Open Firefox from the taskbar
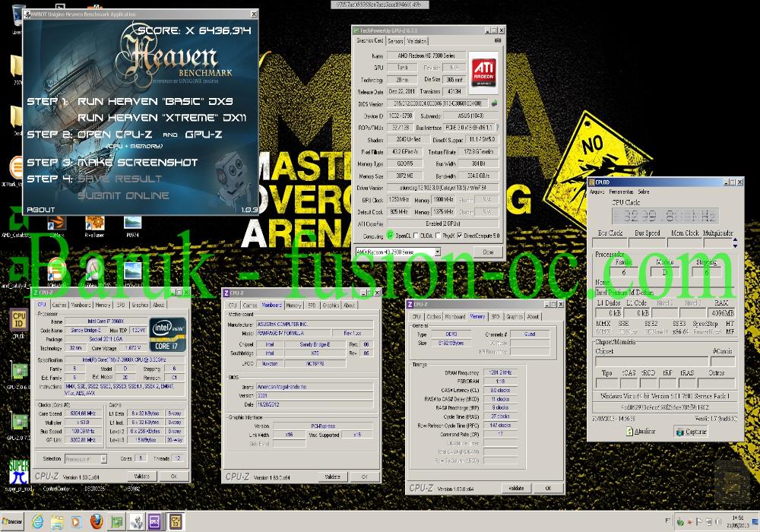This screenshot has height=532, width=760. point(97,521)
